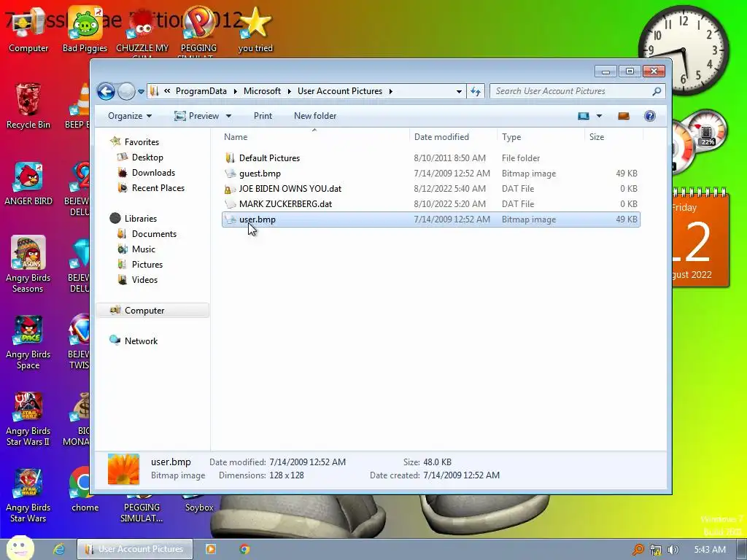Open recent locations dropdown beside navigation arrows
Viewport: 747px width, 560px height.
(141, 91)
